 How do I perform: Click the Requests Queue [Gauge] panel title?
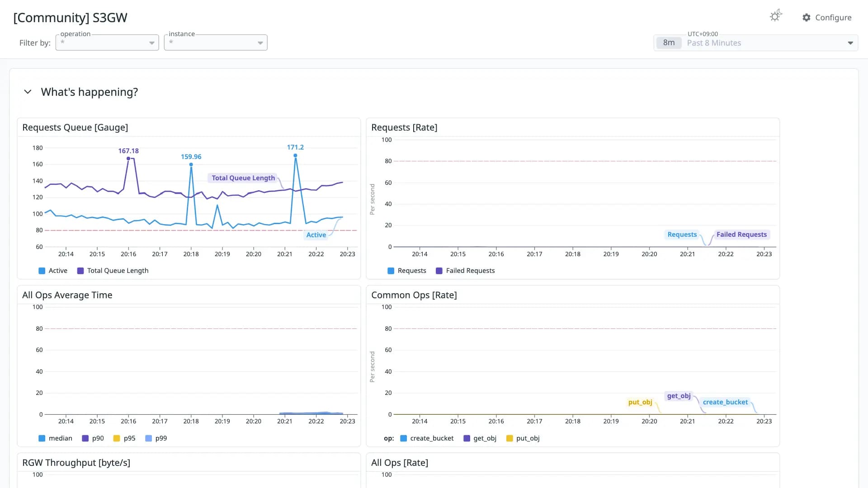click(75, 127)
